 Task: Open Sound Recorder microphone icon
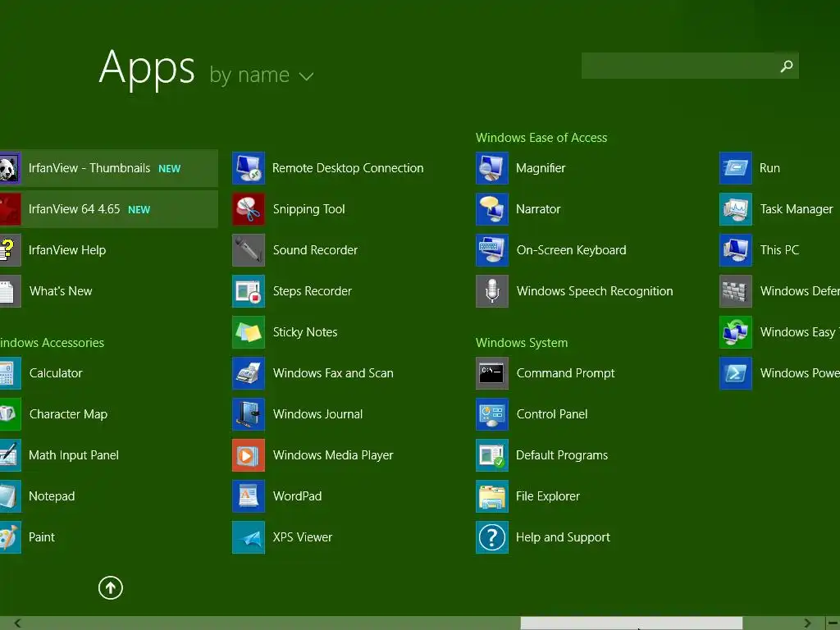248,250
